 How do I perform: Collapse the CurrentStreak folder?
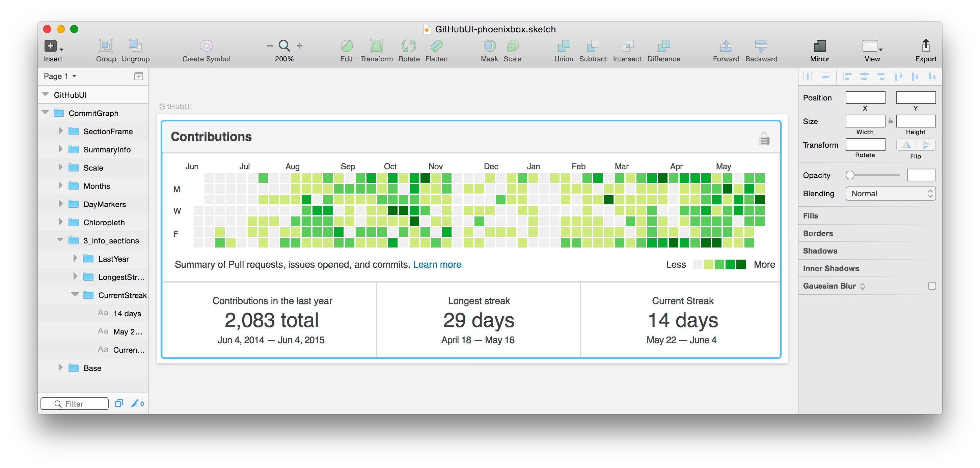point(75,295)
